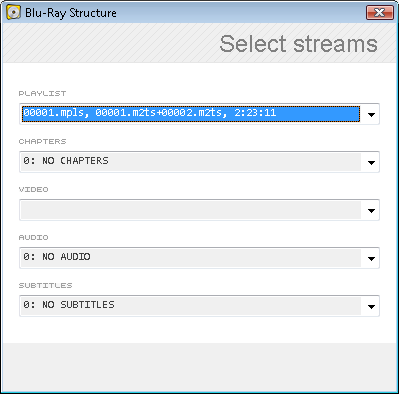
Task: Open the Playlist dropdown arrow
Action: [371, 115]
